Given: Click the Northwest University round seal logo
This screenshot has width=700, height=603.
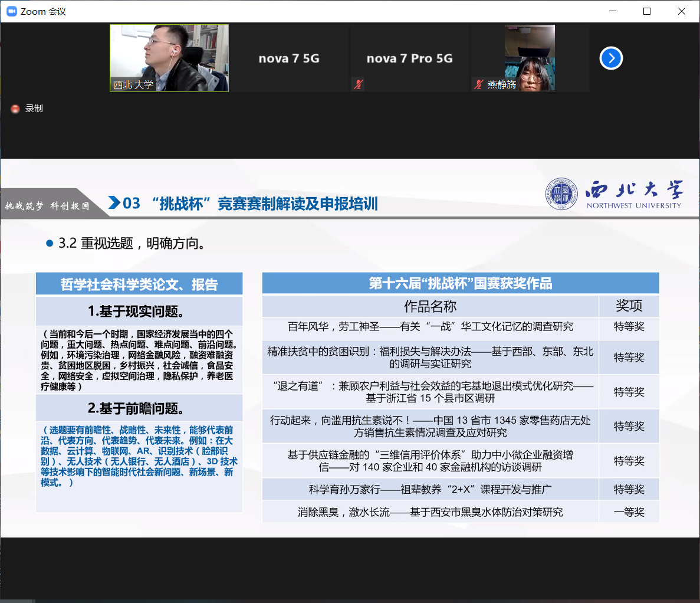Looking at the screenshot, I should click(x=561, y=194).
